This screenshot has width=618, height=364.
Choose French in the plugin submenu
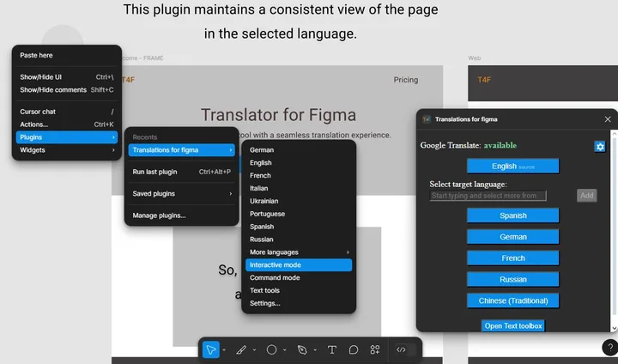pos(299,175)
